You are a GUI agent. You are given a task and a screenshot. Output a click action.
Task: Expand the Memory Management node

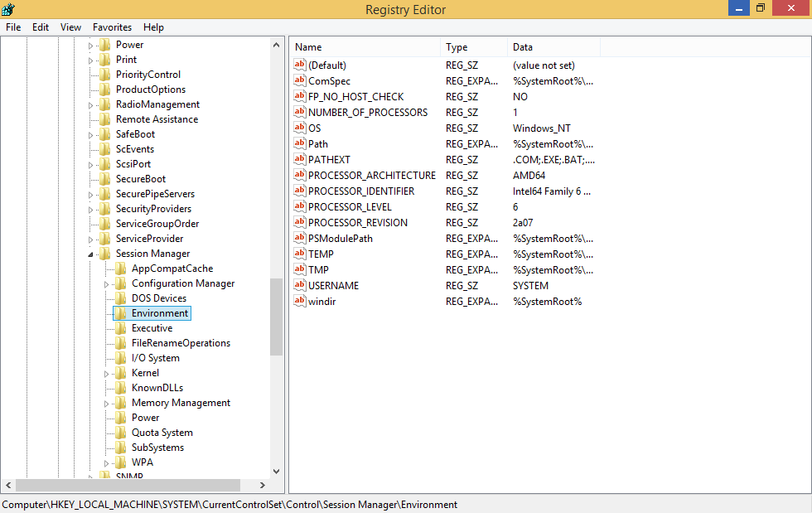pyautogui.click(x=108, y=402)
